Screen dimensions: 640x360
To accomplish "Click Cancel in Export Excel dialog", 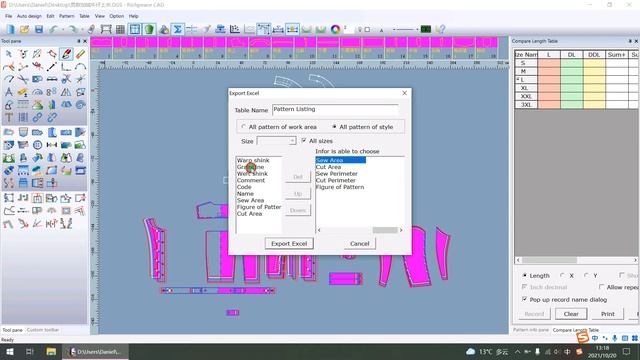I will pos(360,244).
